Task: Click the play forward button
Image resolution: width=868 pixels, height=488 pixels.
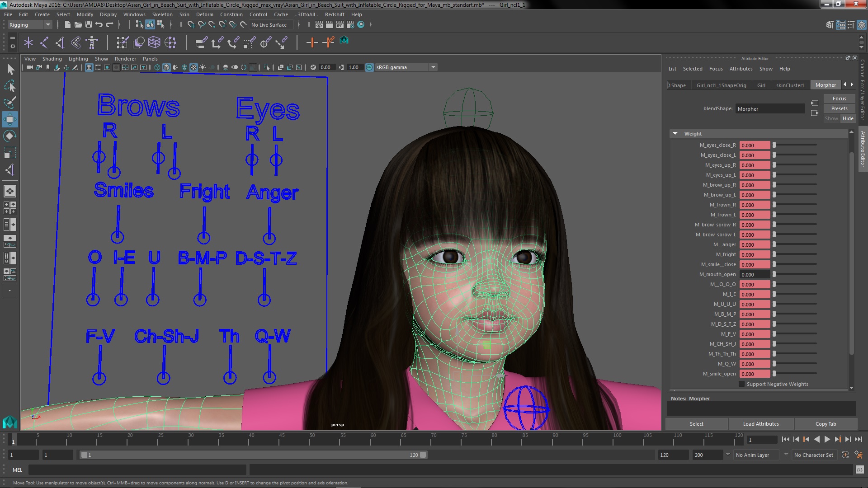Action: [827, 439]
